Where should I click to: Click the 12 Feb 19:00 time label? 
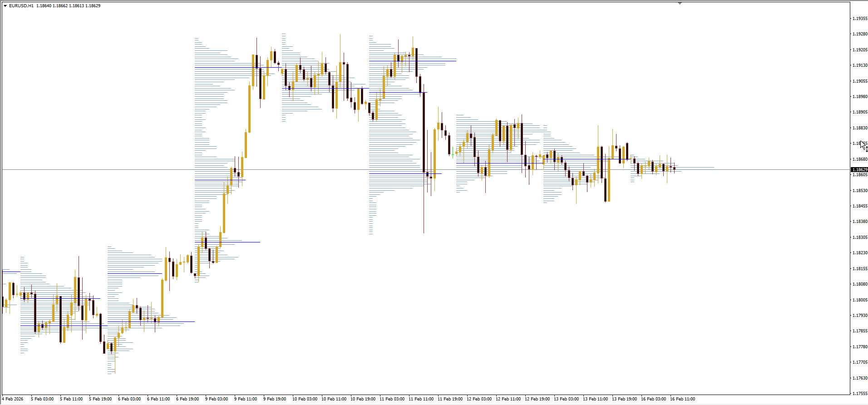[537, 399]
